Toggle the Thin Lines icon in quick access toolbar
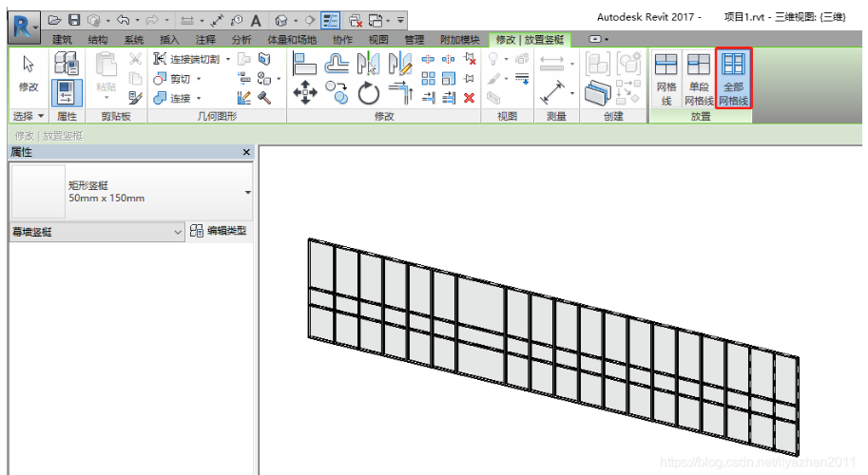Viewport: 868px width, 475px height. 331,21
